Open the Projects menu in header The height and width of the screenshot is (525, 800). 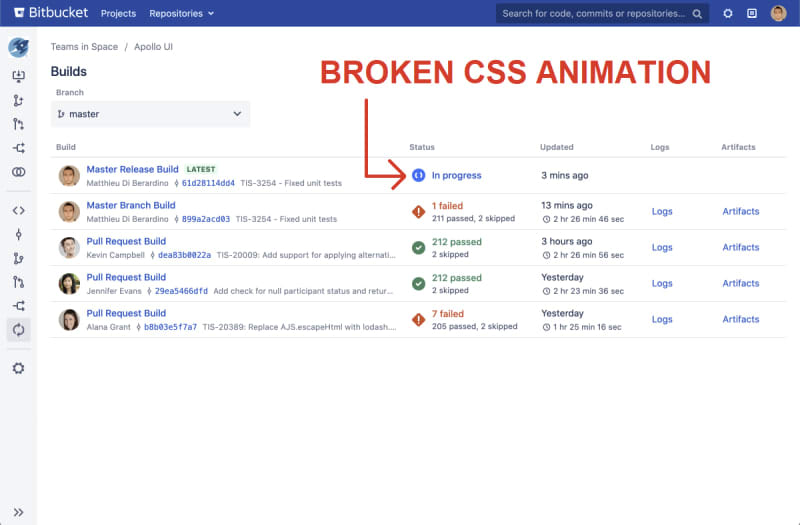tap(119, 13)
